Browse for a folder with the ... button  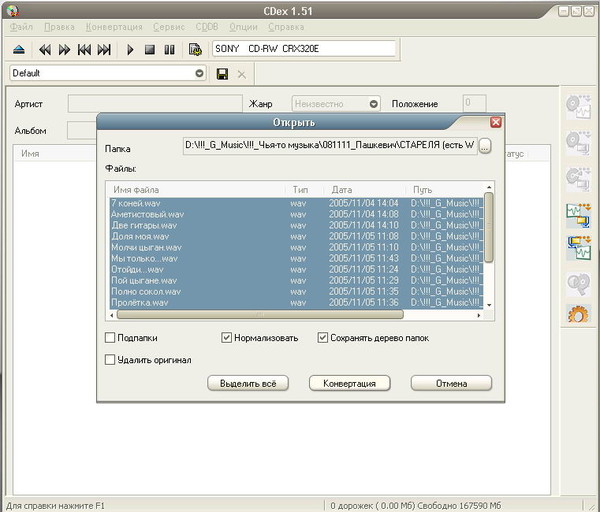pos(485,145)
